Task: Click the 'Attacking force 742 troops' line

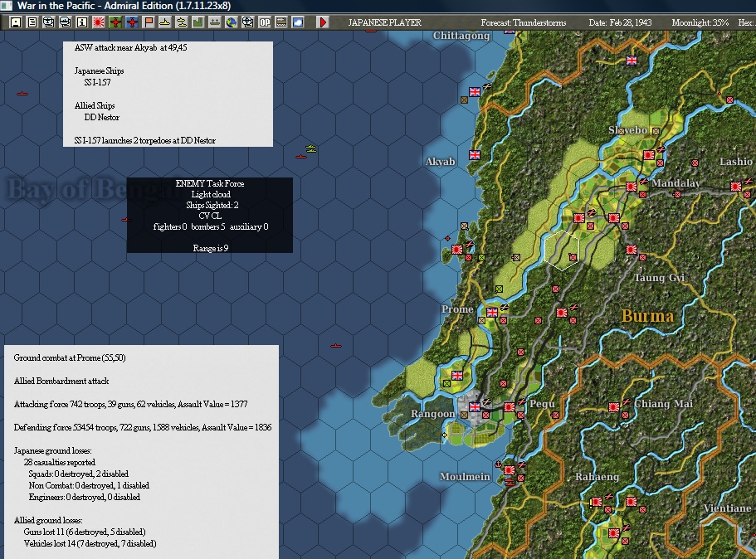Action: click(130, 404)
